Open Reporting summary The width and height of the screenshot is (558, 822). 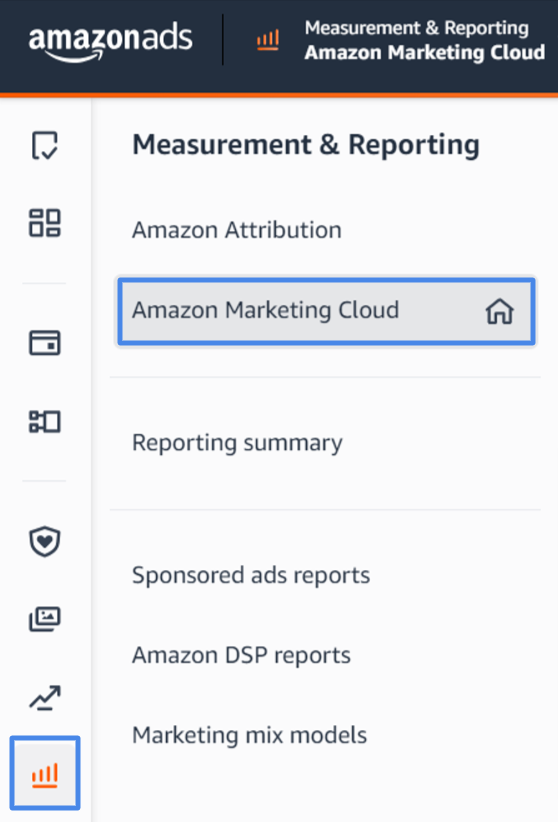pos(238,444)
